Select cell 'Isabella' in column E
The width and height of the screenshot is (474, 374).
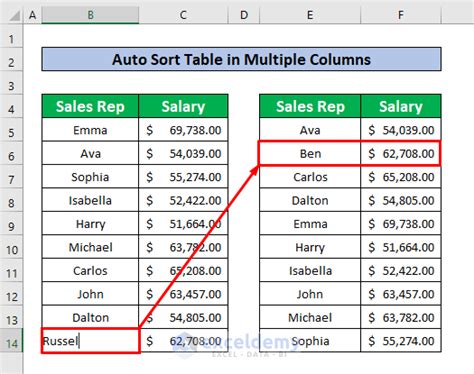(x=310, y=270)
